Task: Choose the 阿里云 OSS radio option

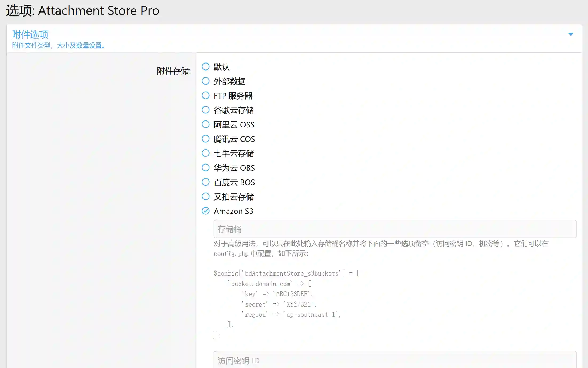Action: tap(205, 124)
